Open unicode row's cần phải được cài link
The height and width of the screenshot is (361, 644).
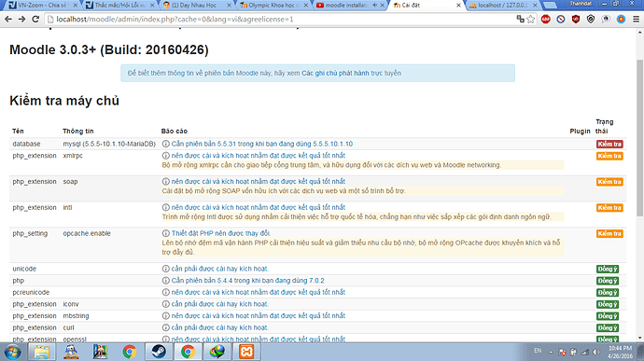coord(219,269)
